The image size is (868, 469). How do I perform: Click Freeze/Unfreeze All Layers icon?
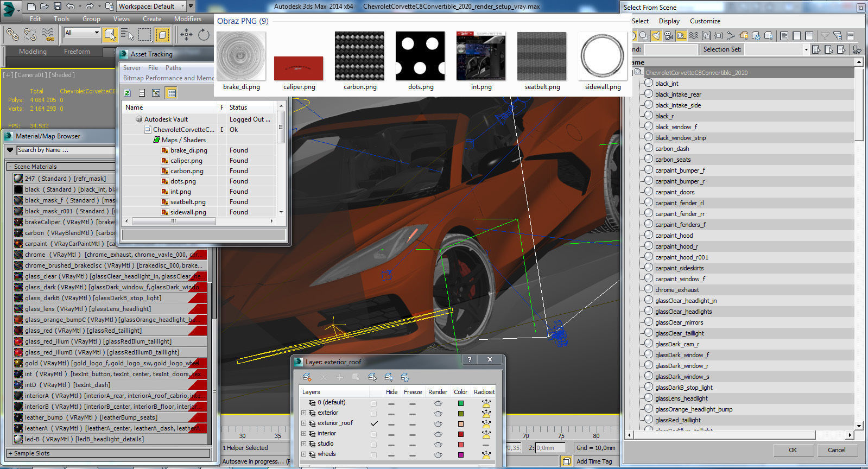405,377
